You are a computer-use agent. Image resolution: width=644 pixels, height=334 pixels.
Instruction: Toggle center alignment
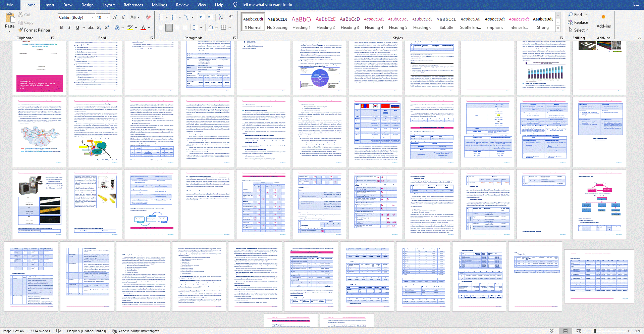(x=169, y=28)
